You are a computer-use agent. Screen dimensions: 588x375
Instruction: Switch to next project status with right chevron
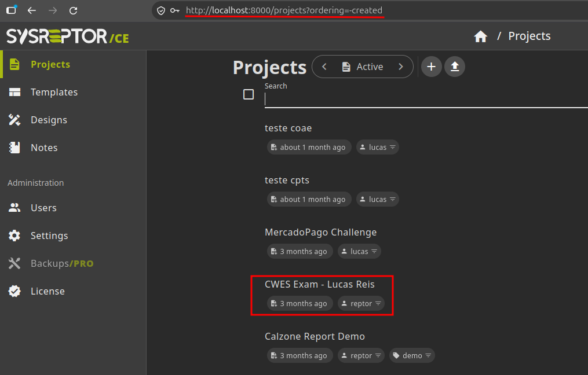point(400,67)
